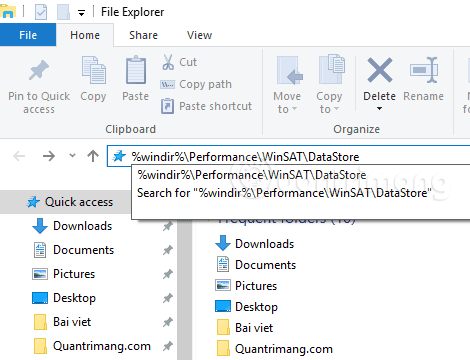Click the pin icon beside sidebar Documents
Viewport: 470px width, 360px height.
[x=168, y=250]
